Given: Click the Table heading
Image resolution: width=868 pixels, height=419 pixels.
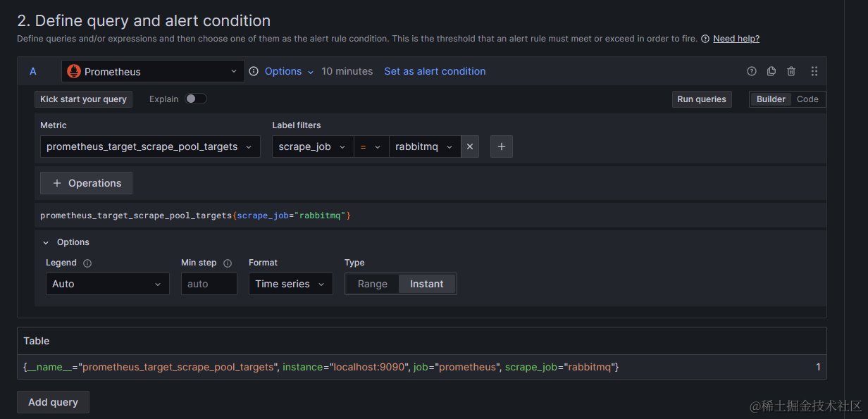Looking at the screenshot, I should (x=37, y=341).
